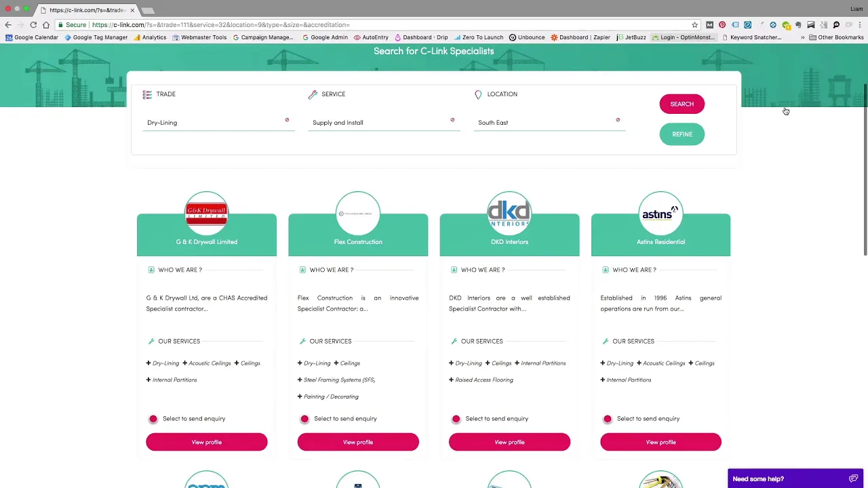The height and width of the screenshot is (488, 868).
Task: Open Zero To Launch bookmark
Action: [x=479, y=37]
